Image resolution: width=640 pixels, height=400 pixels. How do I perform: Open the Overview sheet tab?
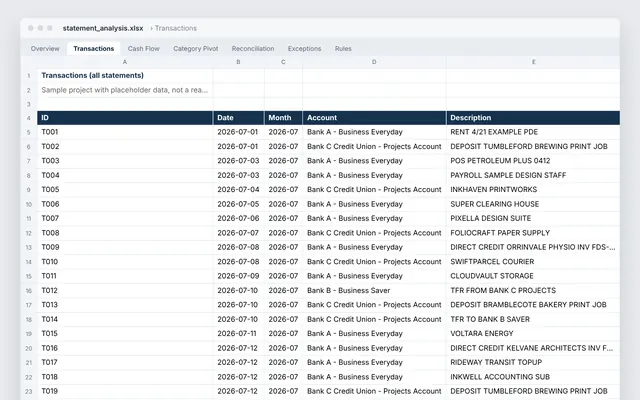point(45,49)
